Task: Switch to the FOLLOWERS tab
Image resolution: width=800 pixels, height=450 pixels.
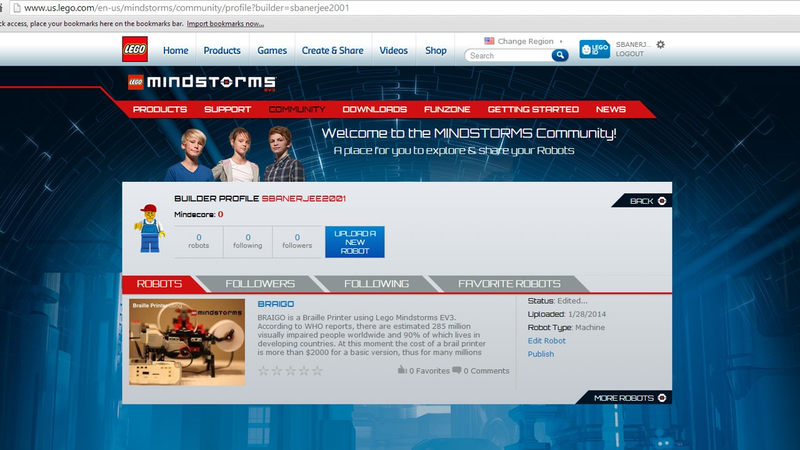Action: pos(260,284)
